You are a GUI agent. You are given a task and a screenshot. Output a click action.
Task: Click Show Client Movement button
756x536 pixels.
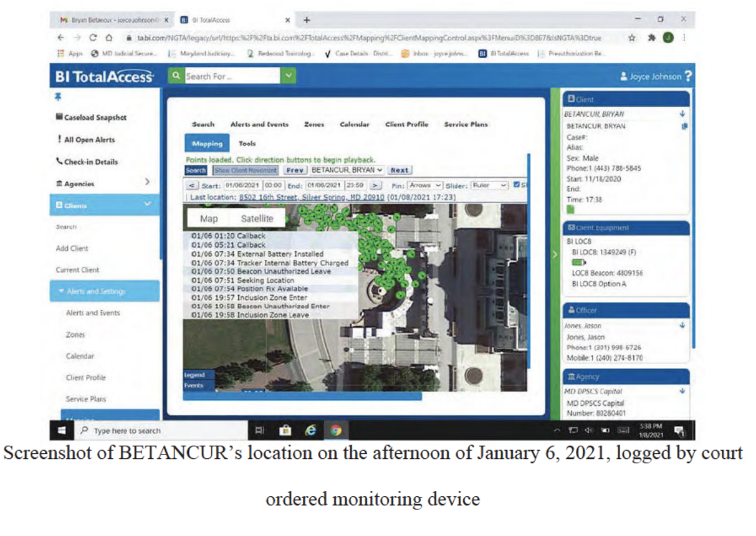(x=245, y=170)
